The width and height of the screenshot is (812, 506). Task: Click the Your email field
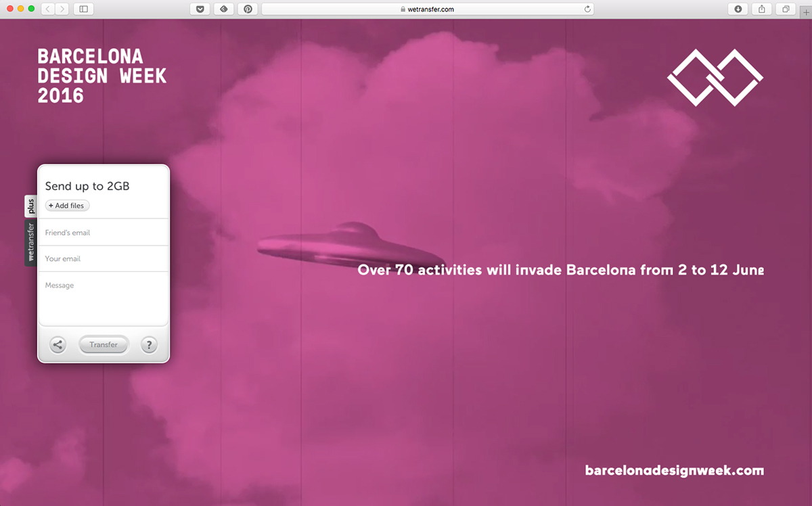pyautogui.click(x=104, y=258)
